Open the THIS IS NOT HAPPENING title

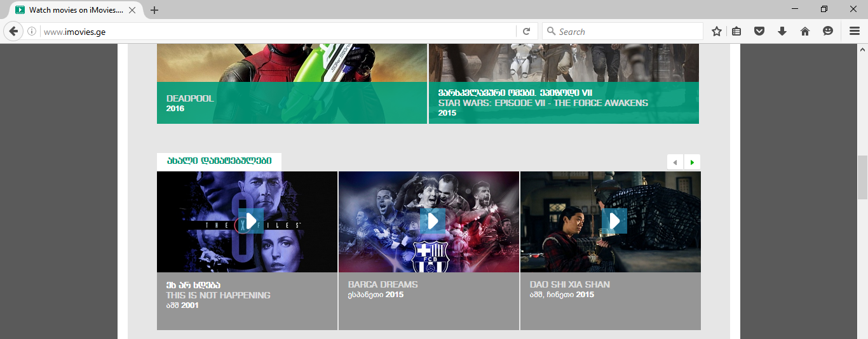218,295
